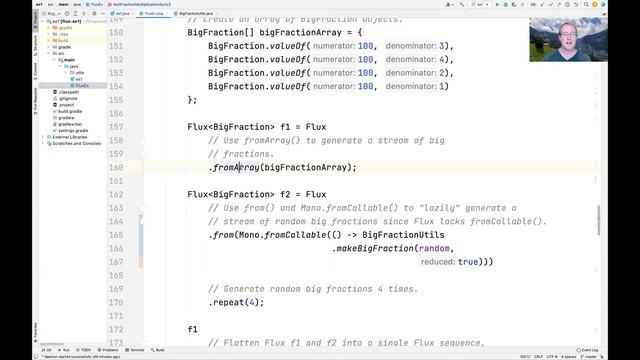Open the run configuration ex1 dropdown
The width and height of the screenshot is (640, 360).
[480, 4]
